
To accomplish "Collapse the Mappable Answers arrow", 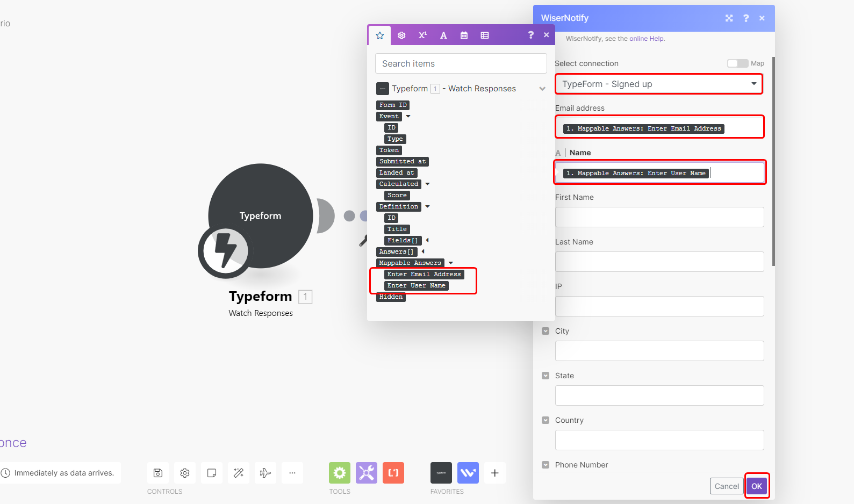I will 451,263.
